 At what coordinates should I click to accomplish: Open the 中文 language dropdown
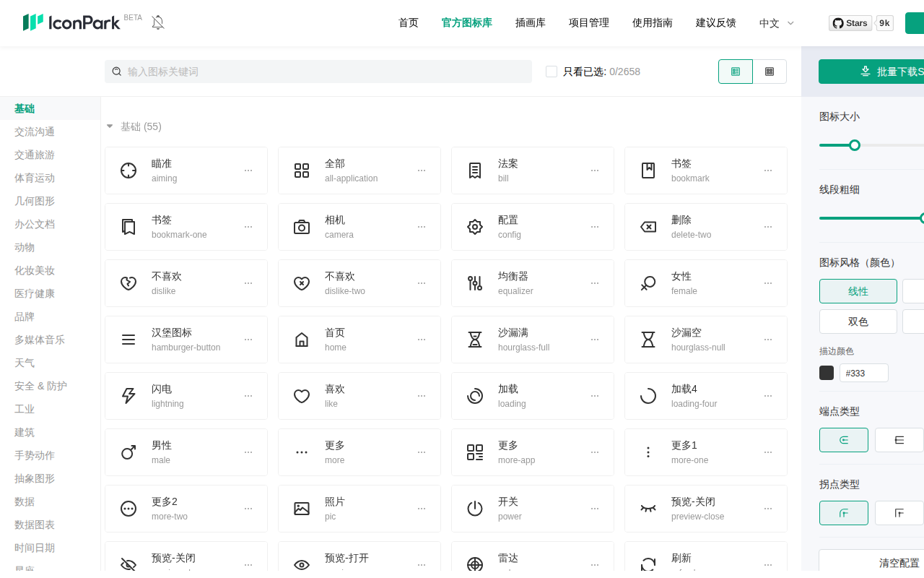point(777,23)
